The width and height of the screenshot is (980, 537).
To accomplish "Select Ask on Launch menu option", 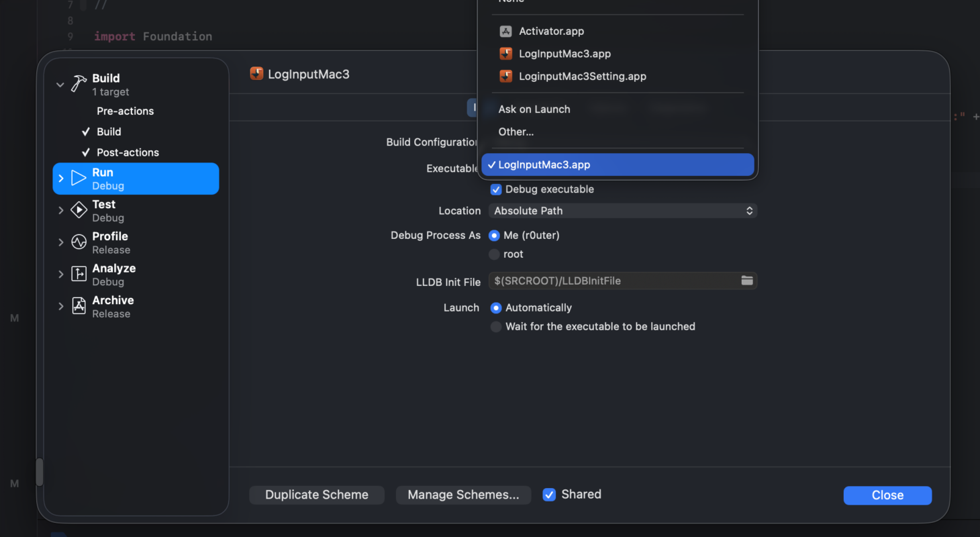I will pos(534,109).
